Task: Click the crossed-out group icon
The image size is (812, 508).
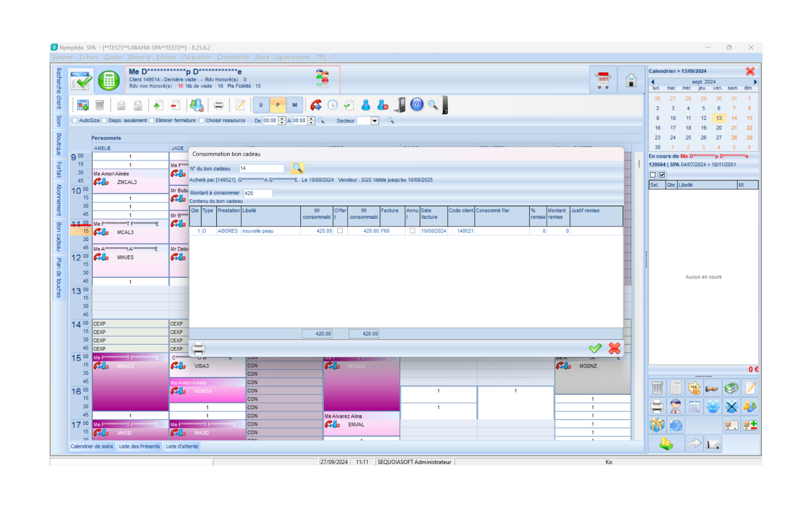Action: tap(731, 406)
